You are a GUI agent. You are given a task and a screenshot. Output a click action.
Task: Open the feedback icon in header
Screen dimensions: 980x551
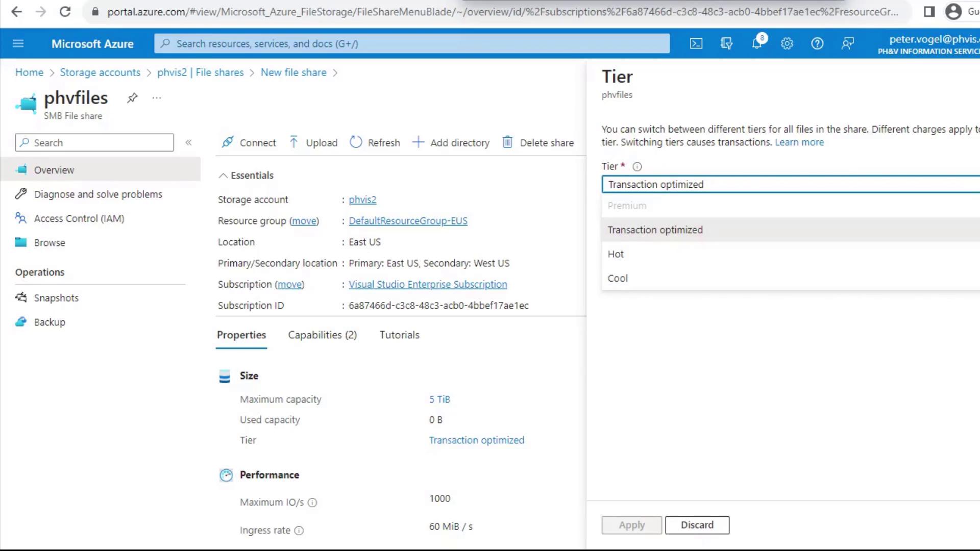(848, 44)
